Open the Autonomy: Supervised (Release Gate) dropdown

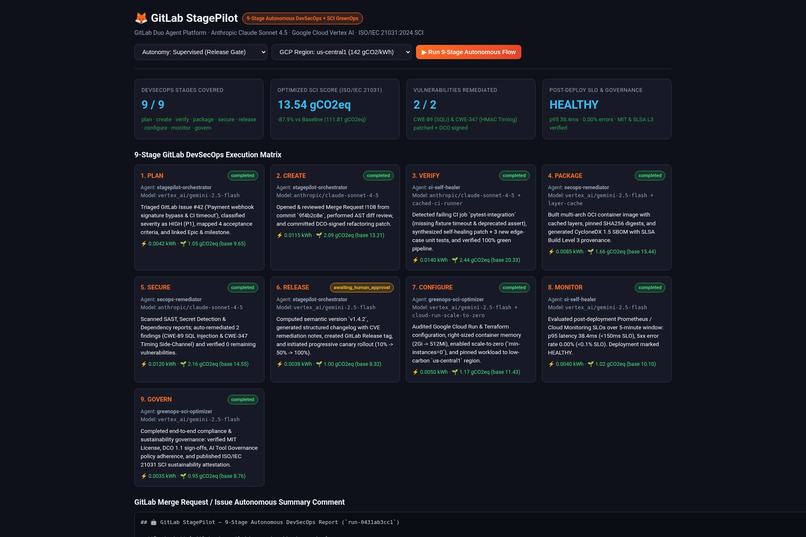(200, 52)
